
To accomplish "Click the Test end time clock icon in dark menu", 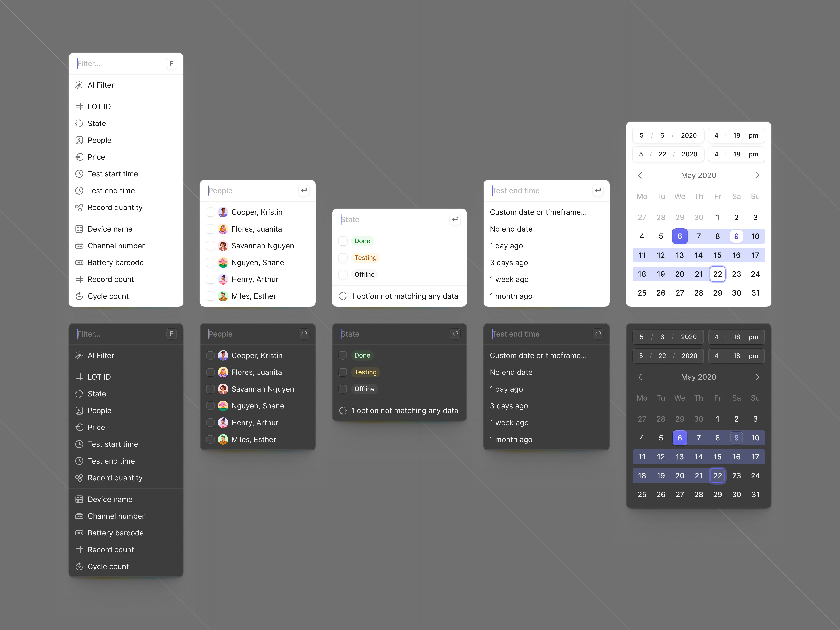I will [79, 461].
